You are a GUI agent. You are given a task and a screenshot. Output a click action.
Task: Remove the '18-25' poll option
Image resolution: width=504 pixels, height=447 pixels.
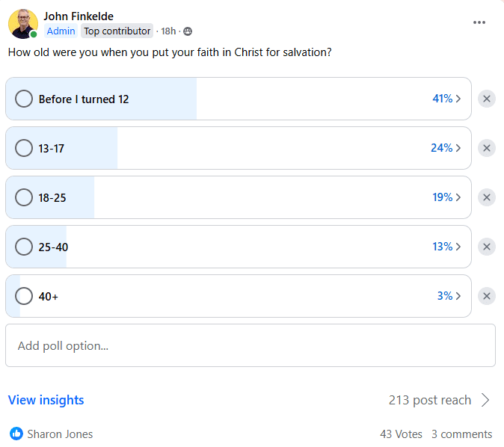click(487, 197)
